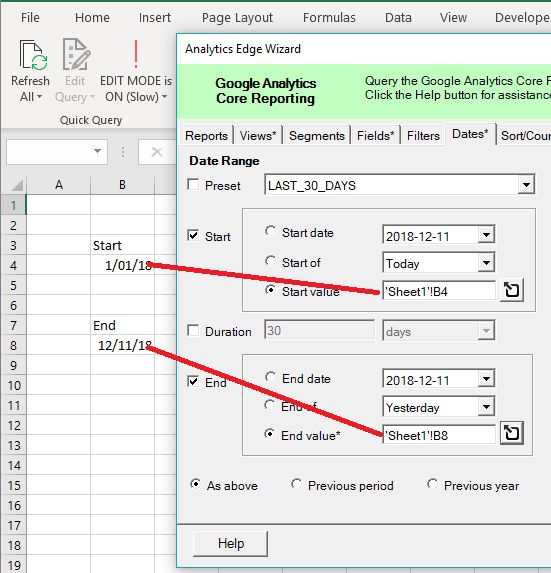551x573 pixels.
Task: Select the Start of radio button
Action: (x=270, y=261)
